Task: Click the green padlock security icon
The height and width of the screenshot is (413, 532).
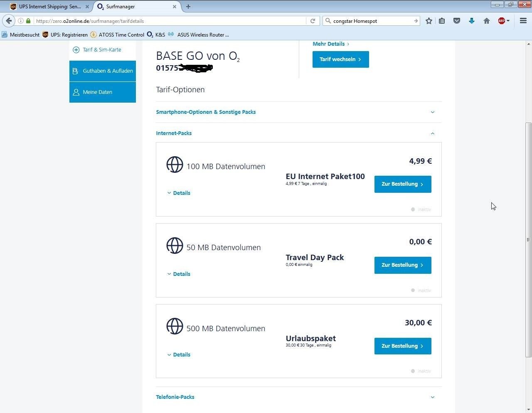Action: click(28, 21)
